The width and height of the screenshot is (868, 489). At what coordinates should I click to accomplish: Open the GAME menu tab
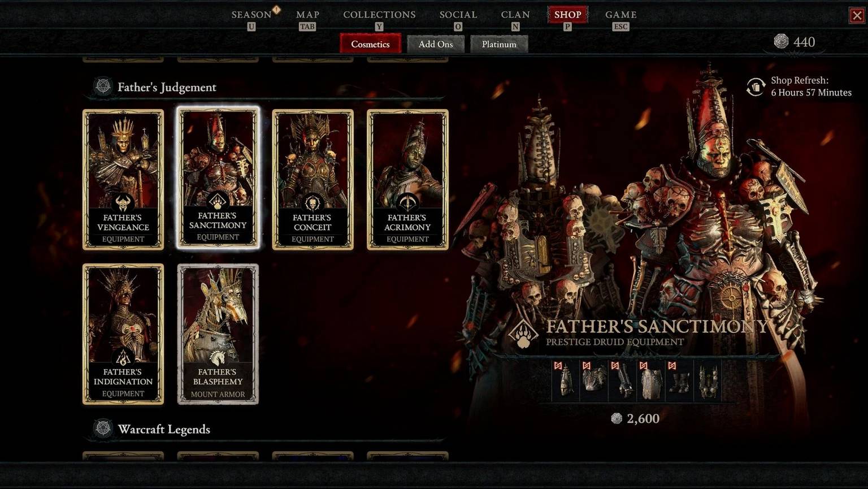621,15
